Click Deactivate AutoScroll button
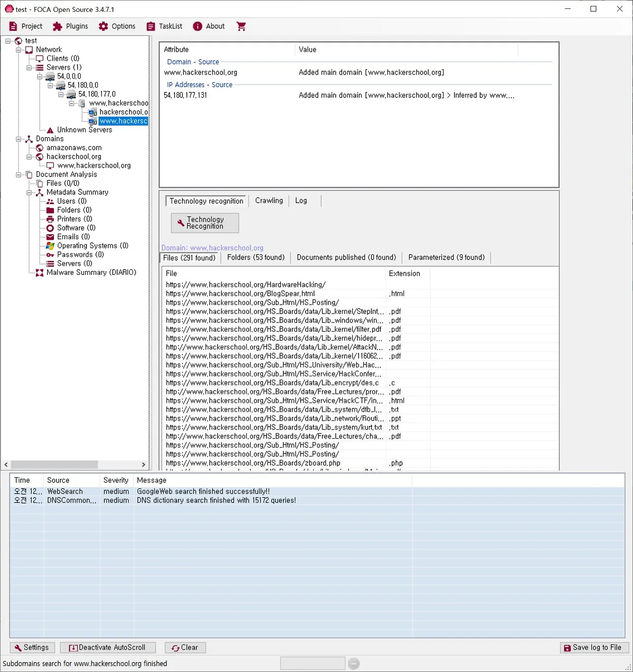 [108, 648]
